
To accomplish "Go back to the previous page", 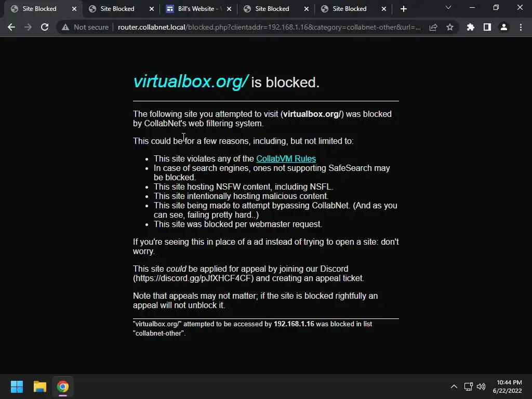I will [11, 27].
